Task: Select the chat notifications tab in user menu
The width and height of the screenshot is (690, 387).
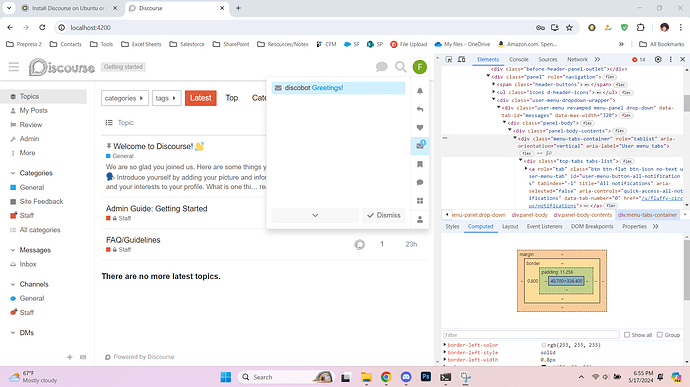Action: 420,182
